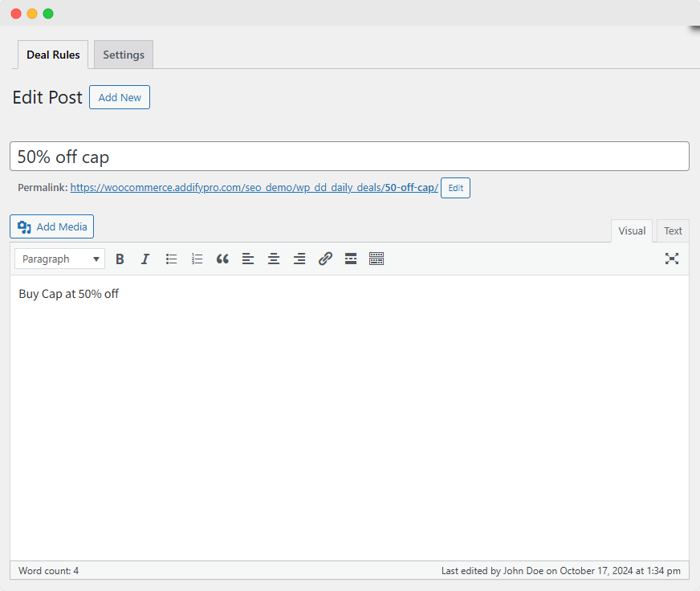
Task: Click the Add Media button
Action: coord(52,226)
